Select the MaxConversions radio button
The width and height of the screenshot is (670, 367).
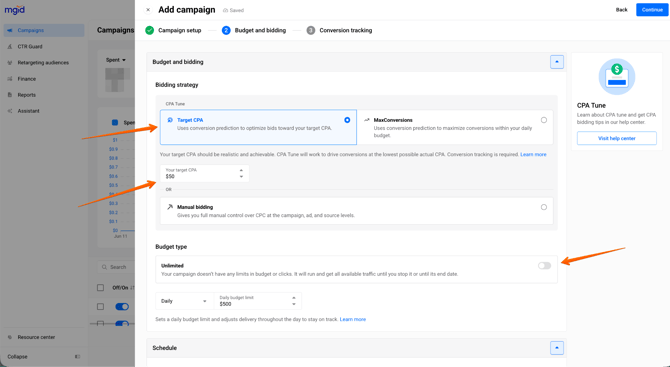point(544,120)
